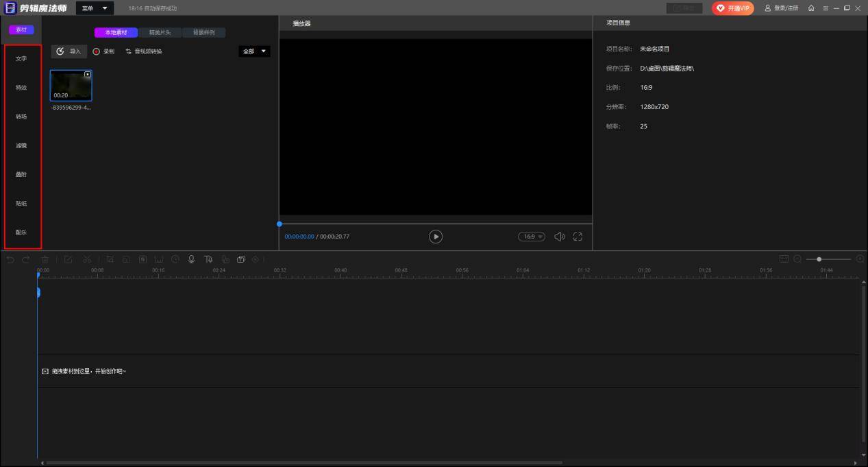Click the trash delete icon
The height and width of the screenshot is (467, 868).
coord(45,259)
